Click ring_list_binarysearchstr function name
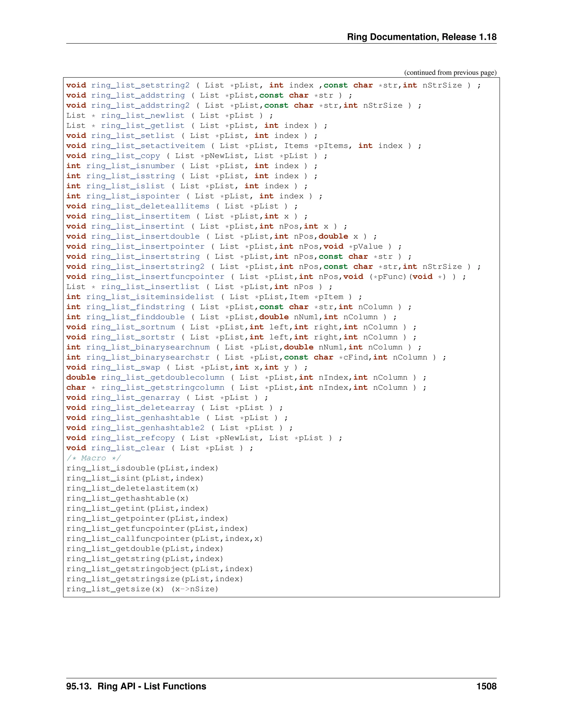This screenshot has width=563, height=728. 148,357
